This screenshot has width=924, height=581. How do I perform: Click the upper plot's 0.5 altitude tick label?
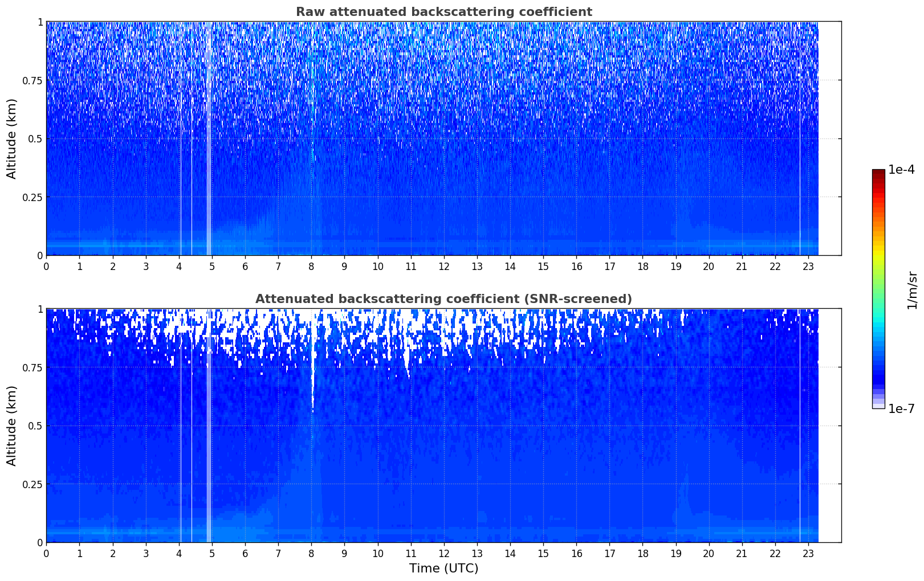(35, 139)
